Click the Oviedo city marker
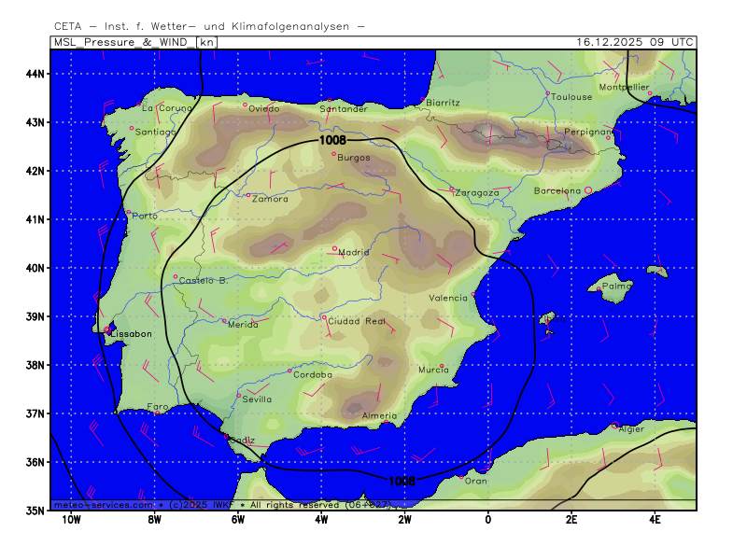The image size is (747, 560). click(x=246, y=105)
